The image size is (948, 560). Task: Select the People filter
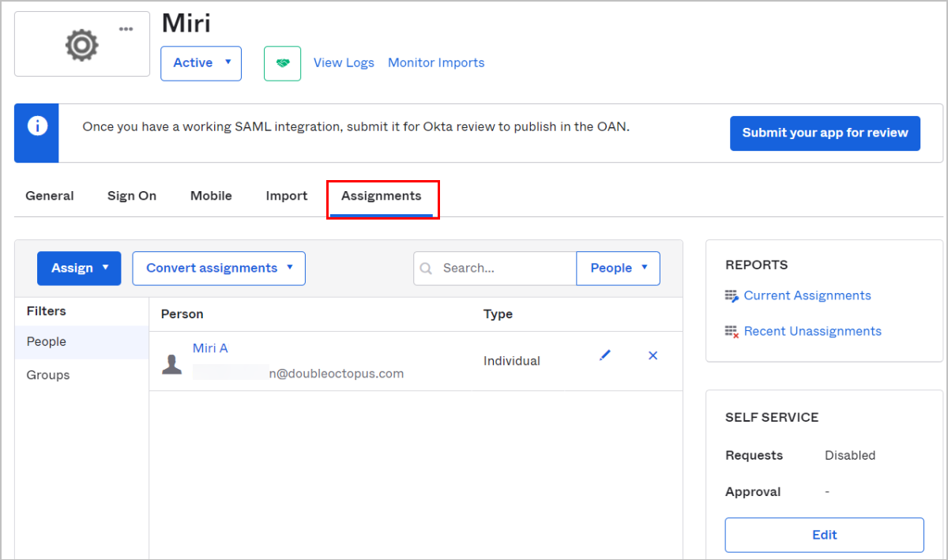click(82, 342)
